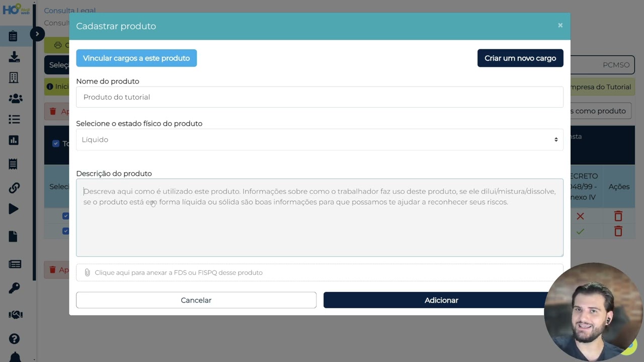
Task: Click Vincular cargos a este produto
Action: 136,58
